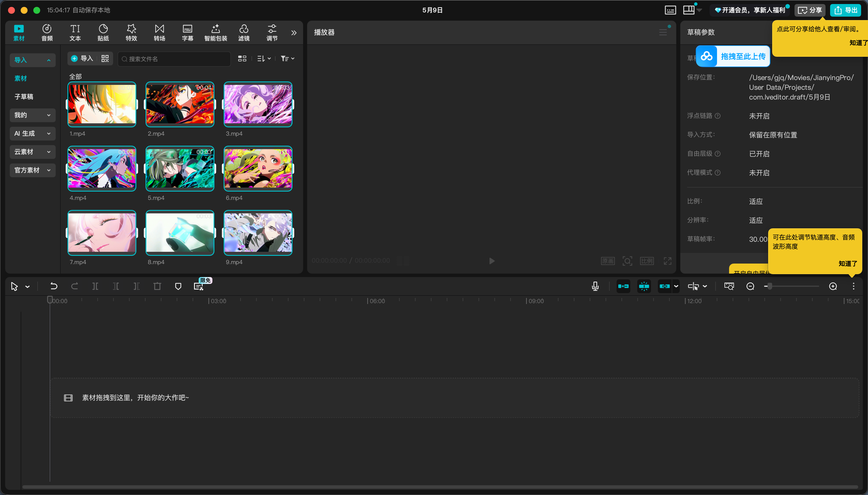Screen dimensions: 868x495
Task: Click the 导入 import button with plus icon
Action: coord(82,59)
